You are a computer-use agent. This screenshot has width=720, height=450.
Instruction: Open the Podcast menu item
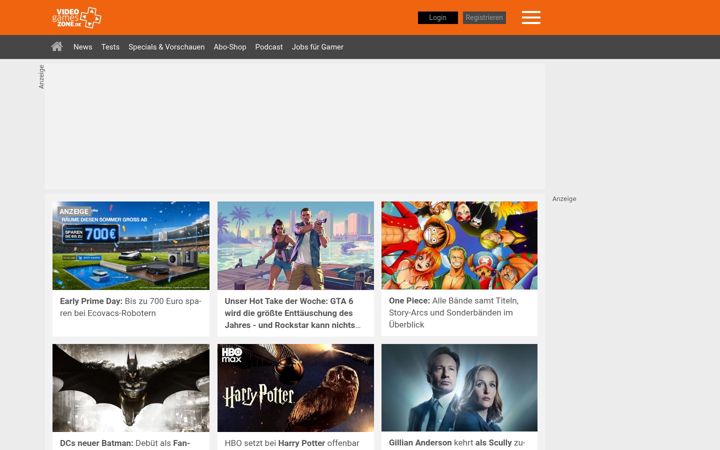pyautogui.click(x=269, y=47)
